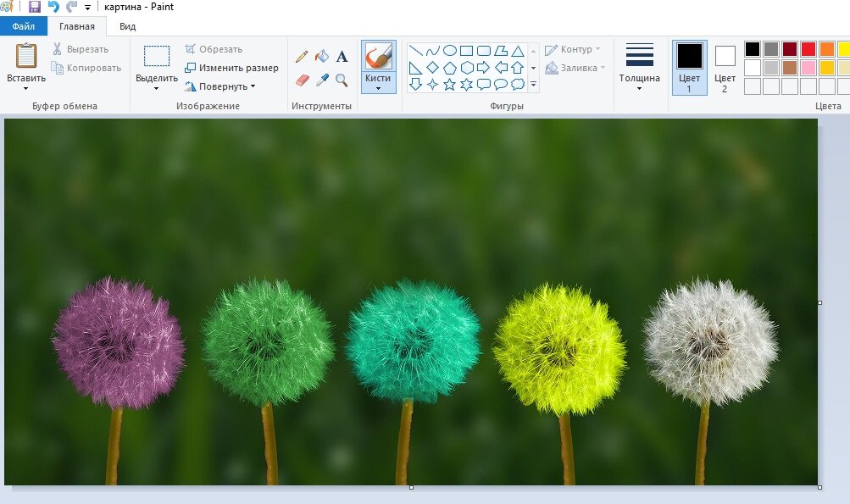Choose the Oval shape
The width and height of the screenshot is (850, 504).
(449, 51)
